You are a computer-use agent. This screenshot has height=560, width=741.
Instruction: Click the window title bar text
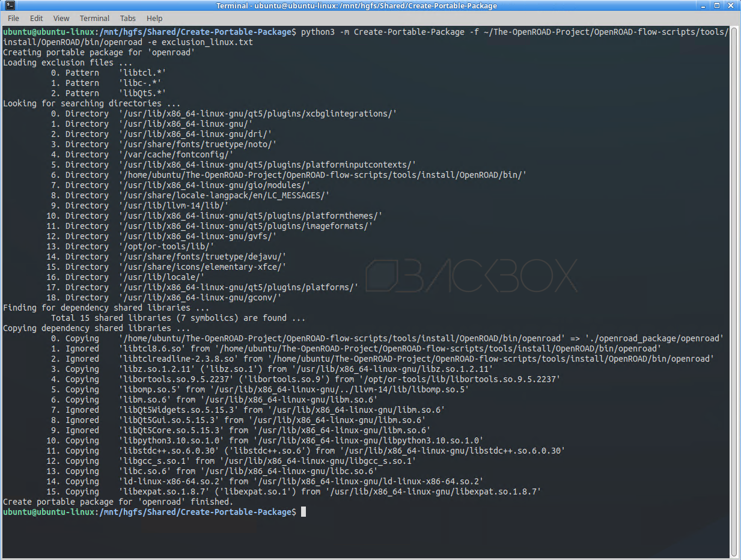pos(357,5)
